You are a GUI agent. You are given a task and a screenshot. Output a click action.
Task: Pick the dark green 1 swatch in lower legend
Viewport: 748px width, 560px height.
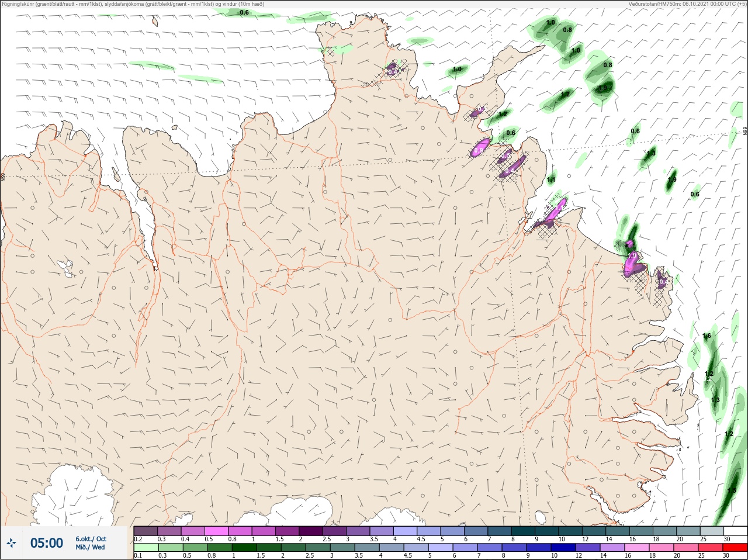tap(244, 548)
